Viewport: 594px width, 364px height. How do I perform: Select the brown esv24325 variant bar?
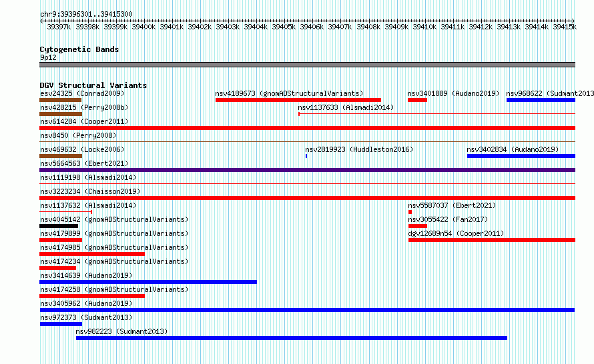60,100
